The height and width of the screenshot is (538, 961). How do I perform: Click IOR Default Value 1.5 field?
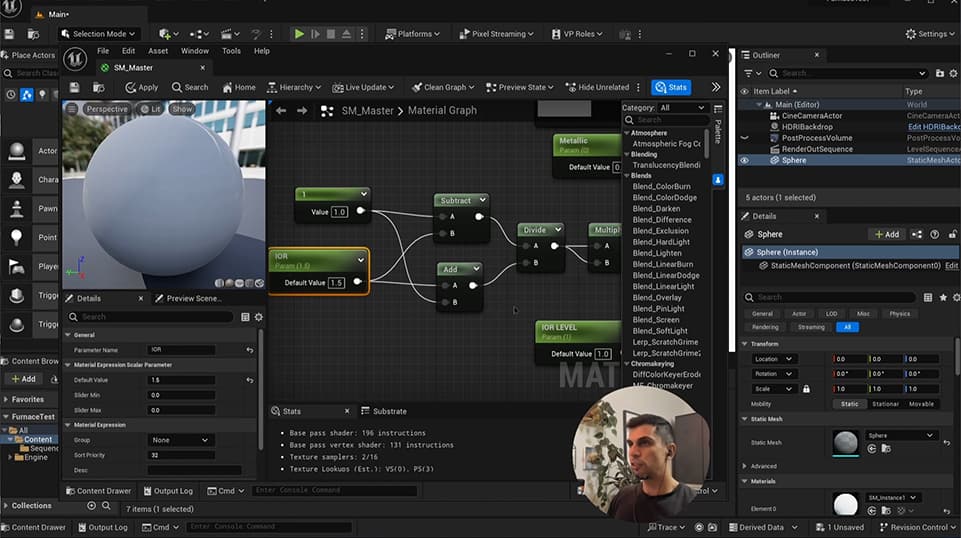click(336, 282)
